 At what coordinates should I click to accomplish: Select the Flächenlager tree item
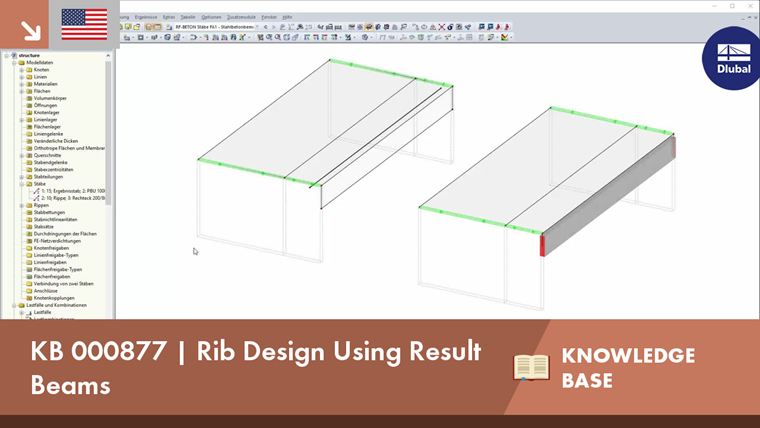(47, 127)
